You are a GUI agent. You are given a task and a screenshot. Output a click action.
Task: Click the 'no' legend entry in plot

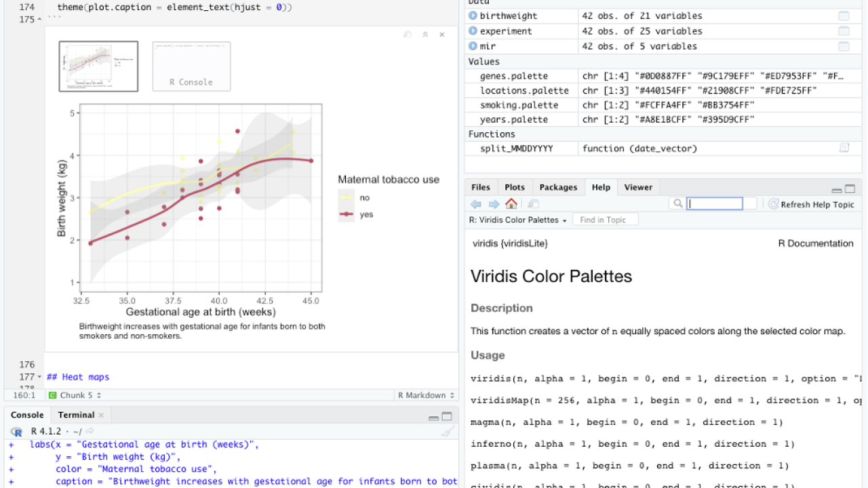(356, 197)
